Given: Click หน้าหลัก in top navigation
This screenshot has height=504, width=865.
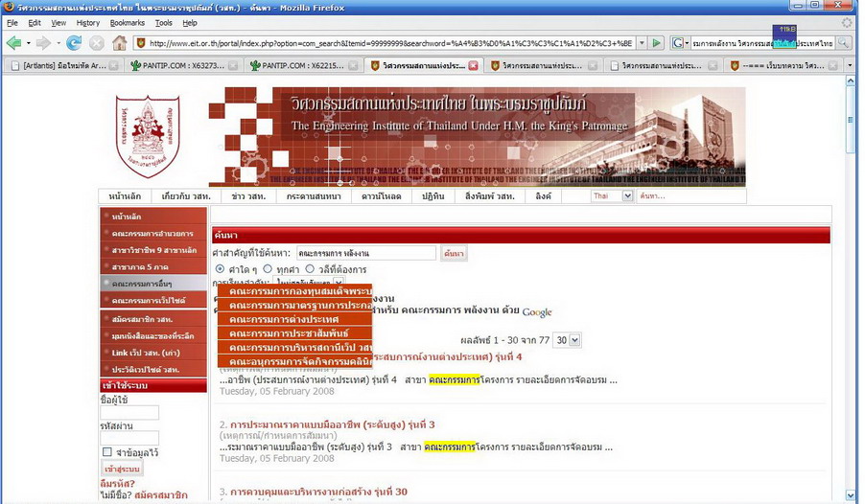Looking at the screenshot, I should pyautogui.click(x=125, y=195).
